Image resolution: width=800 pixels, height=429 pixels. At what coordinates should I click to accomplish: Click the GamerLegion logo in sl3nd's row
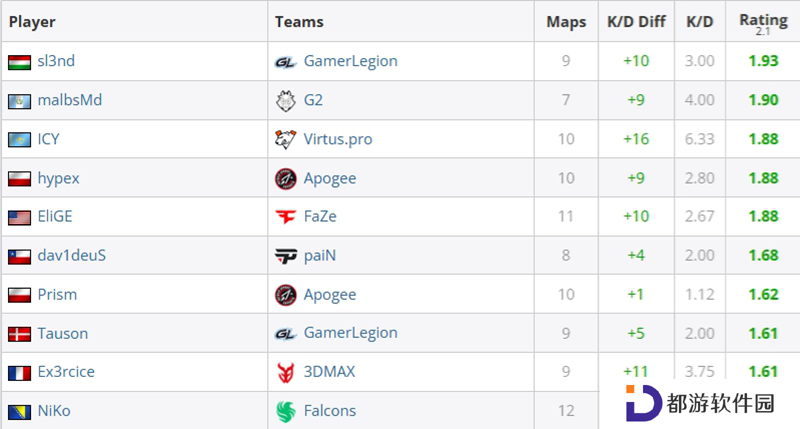point(285,62)
